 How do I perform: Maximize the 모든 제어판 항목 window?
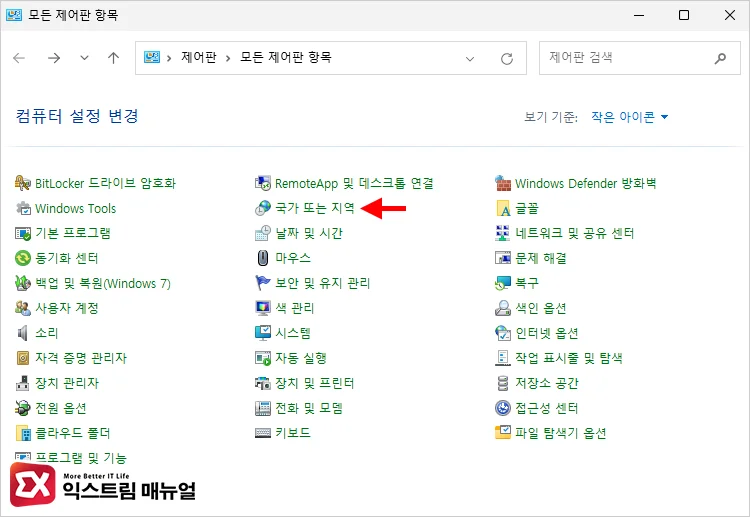tap(684, 15)
